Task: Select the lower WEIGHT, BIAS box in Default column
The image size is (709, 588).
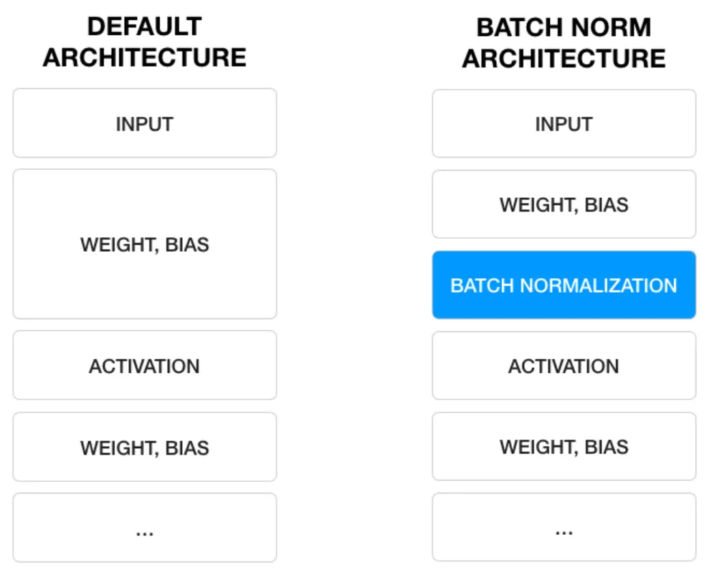Action: point(145,447)
